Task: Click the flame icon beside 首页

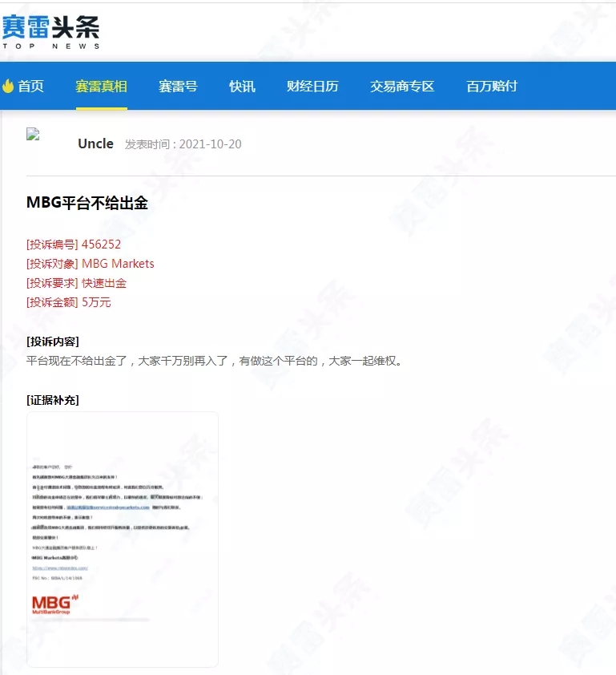Action: coord(8,86)
